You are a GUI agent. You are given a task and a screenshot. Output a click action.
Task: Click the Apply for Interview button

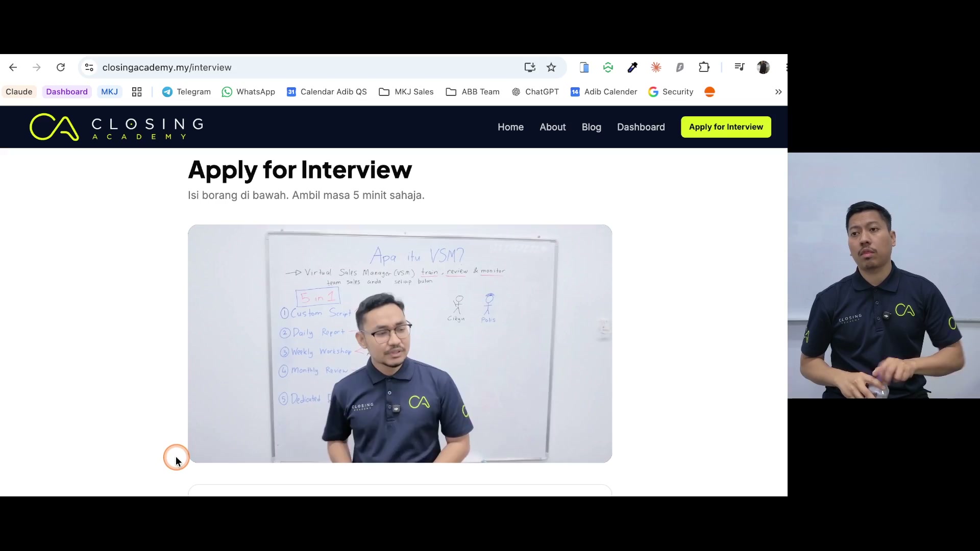726,127
